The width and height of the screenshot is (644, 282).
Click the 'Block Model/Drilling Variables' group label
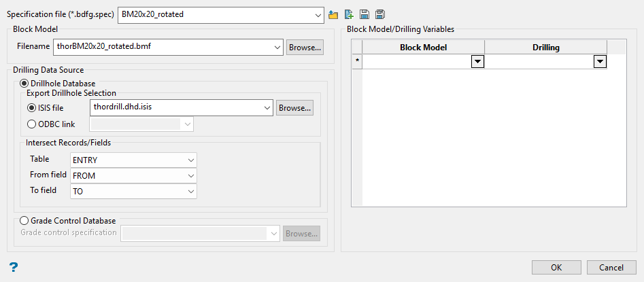pos(401,29)
